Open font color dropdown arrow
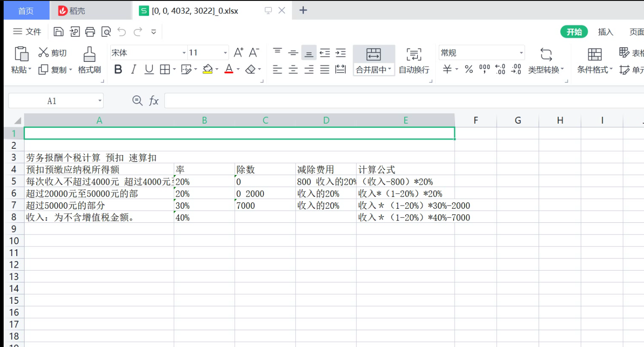The image size is (644, 347). click(x=238, y=70)
